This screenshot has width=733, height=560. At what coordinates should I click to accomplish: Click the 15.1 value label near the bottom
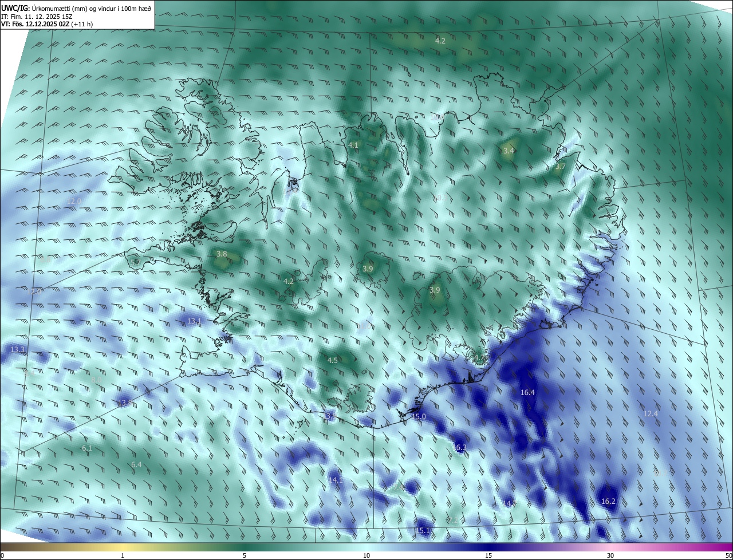click(423, 531)
